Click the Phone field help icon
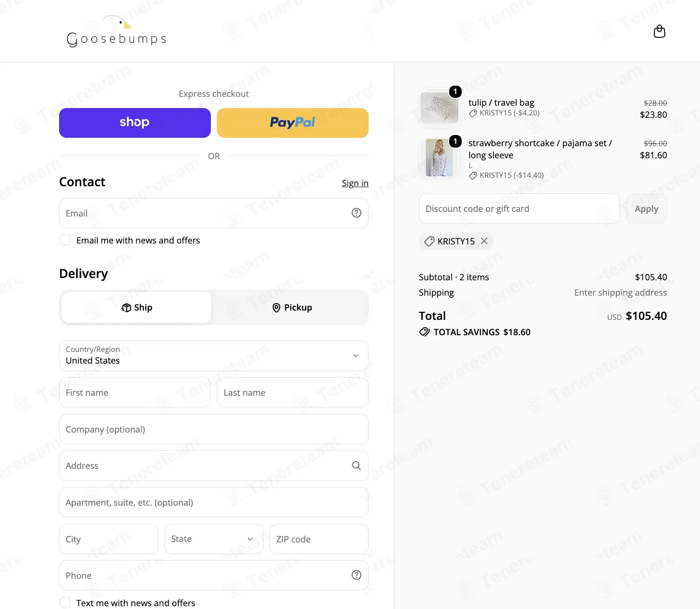Viewport: 700px width, 609px height. 357,575
